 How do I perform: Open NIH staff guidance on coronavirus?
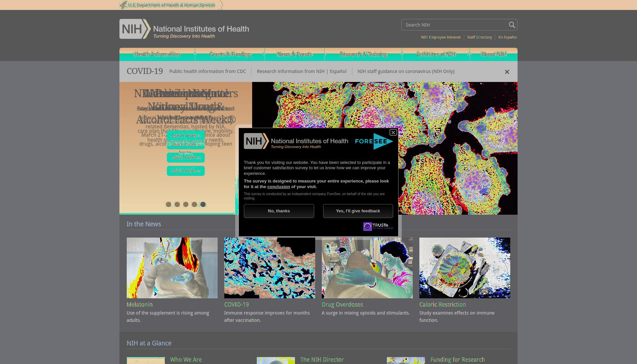pos(406,71)
